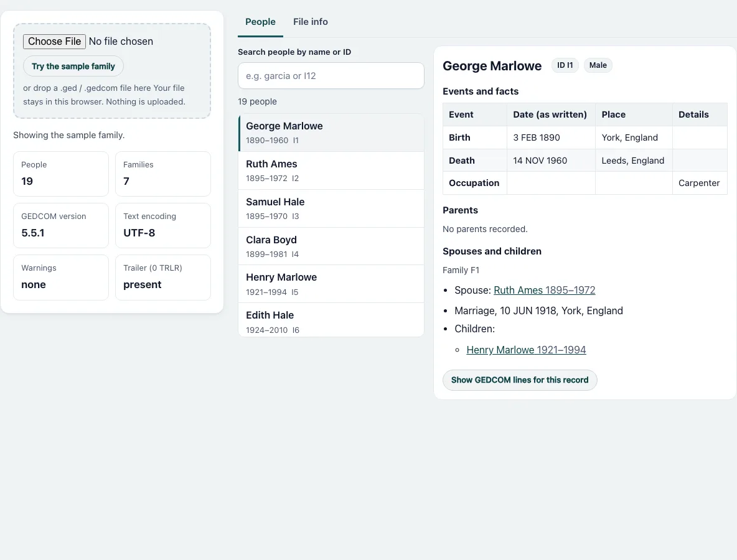This screenshot has width=737, height=560.
Task: Click the Leeds, England place cell
Action: 634,161
